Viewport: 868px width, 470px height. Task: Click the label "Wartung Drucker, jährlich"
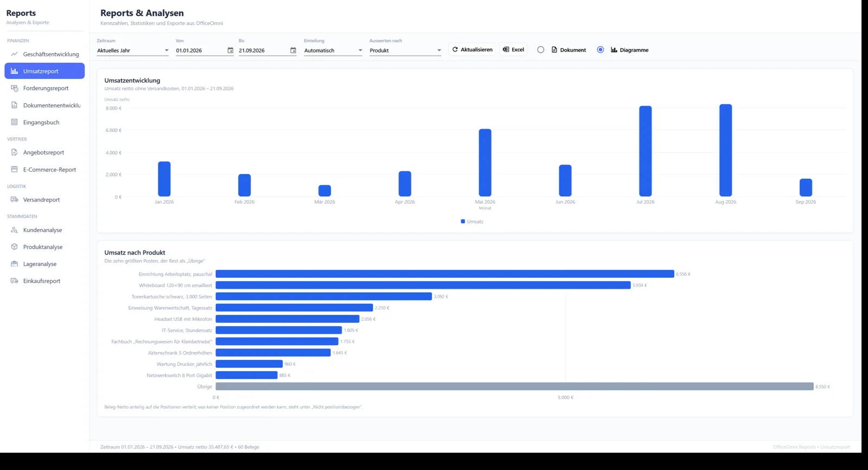tap(184, 364)
